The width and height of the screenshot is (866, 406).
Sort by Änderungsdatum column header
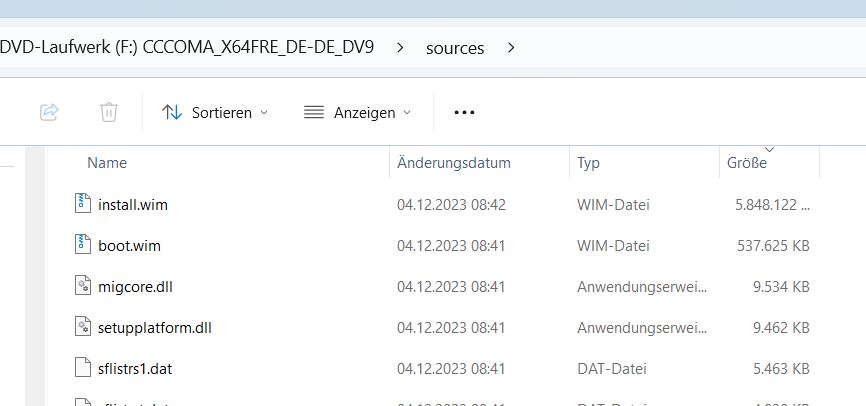point(453,163)
